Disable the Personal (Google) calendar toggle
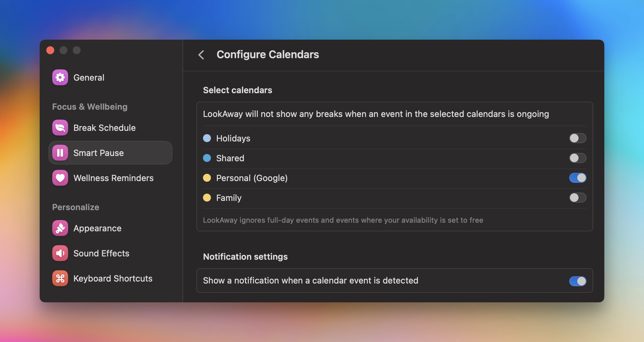The image size is (644, 342). [x=577, y=178]
